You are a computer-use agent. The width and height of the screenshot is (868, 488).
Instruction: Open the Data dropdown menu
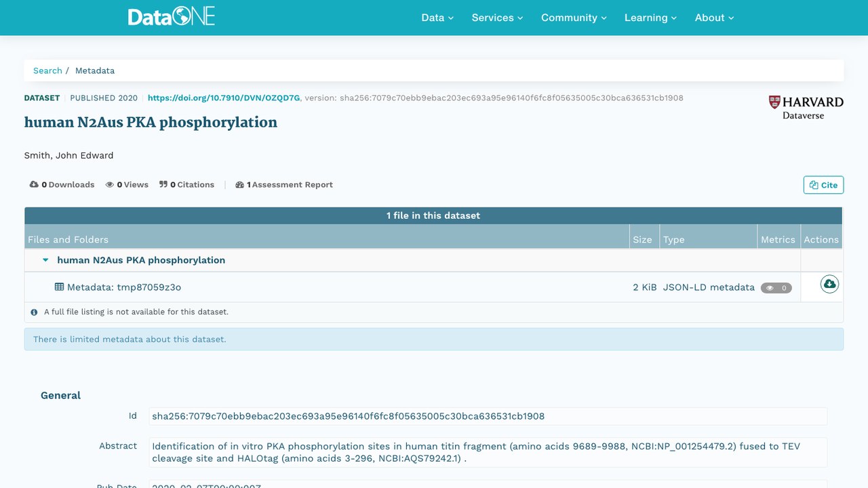pos(437,18)
